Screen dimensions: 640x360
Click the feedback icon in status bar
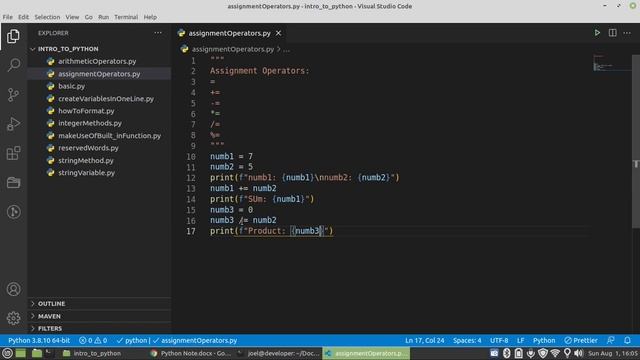[611, 340]
